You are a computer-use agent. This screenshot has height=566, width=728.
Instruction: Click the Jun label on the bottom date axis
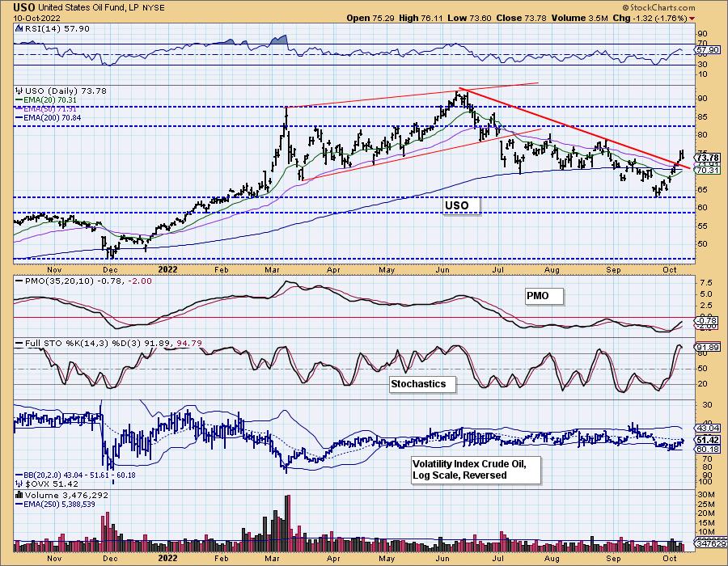pos(443,558)
